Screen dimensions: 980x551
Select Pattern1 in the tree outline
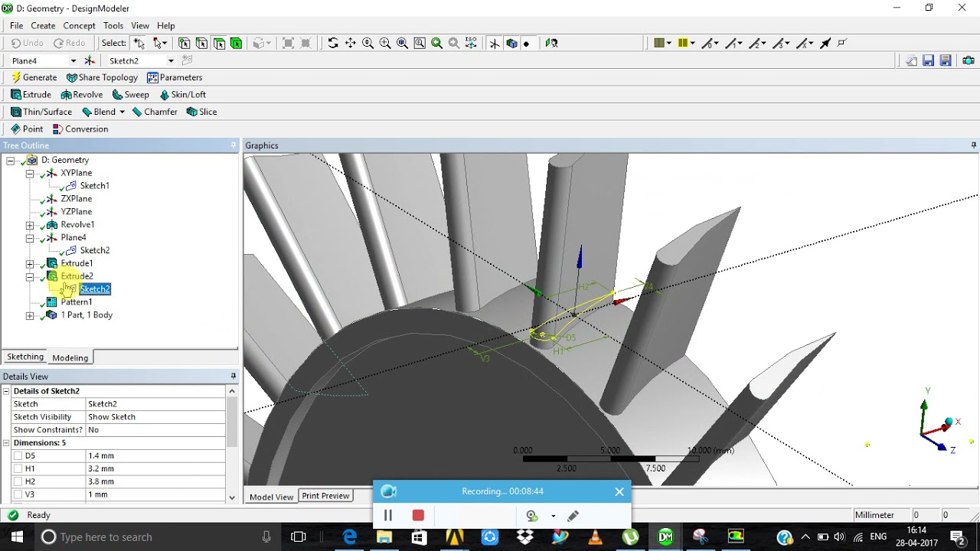tap(77, 302)
